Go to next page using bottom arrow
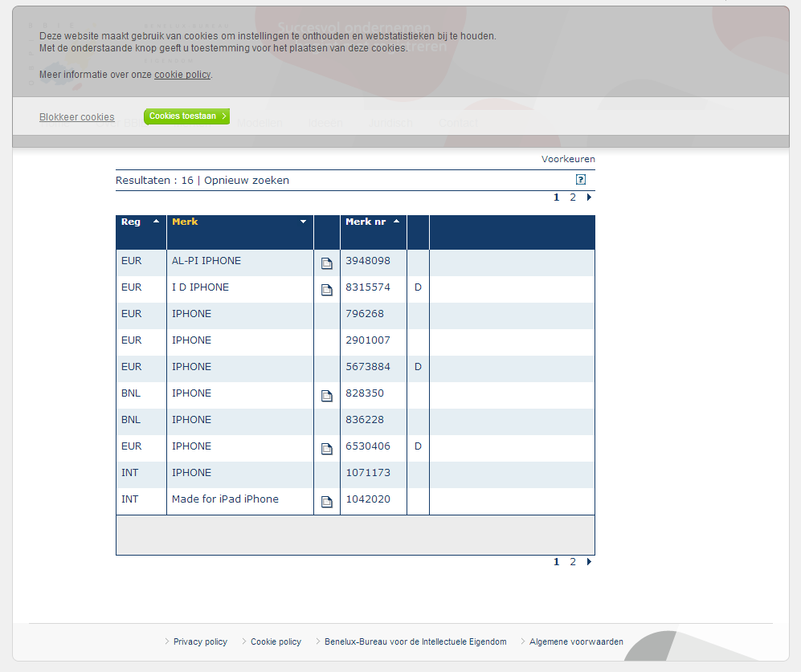Screen dimensions: 801x672 pos(589,562)
